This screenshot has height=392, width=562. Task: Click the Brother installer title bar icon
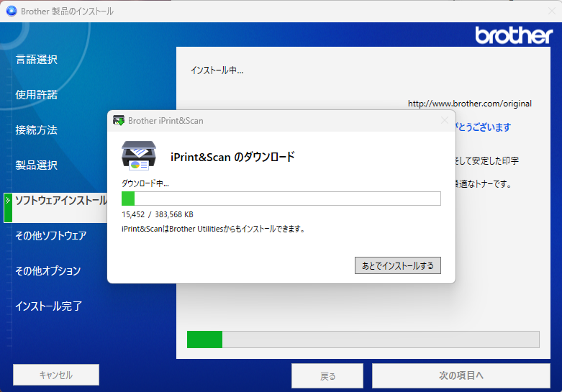tap(12, 11)
